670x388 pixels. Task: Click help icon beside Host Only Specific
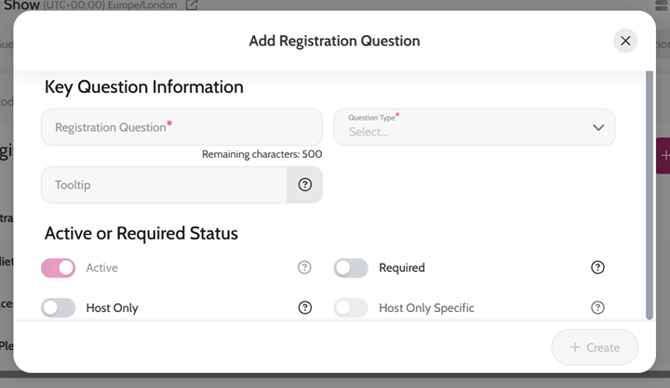[597, 308]
